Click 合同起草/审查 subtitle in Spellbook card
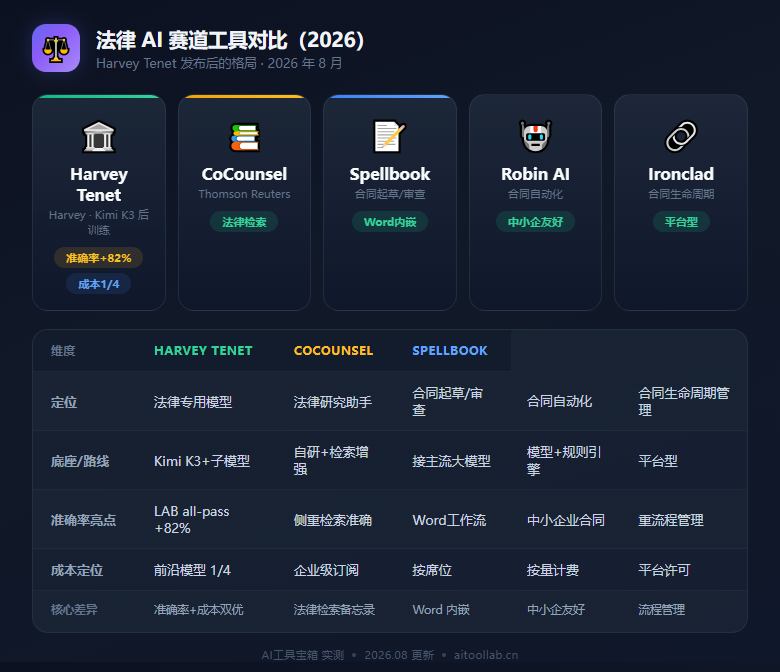Viewport: 780px width, 672px height. point(390,194)
